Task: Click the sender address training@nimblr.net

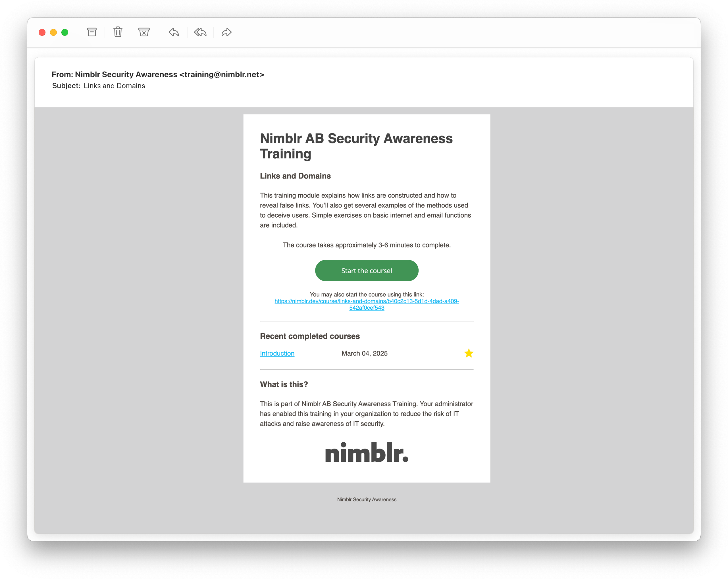Action: [x=222, y=74]
